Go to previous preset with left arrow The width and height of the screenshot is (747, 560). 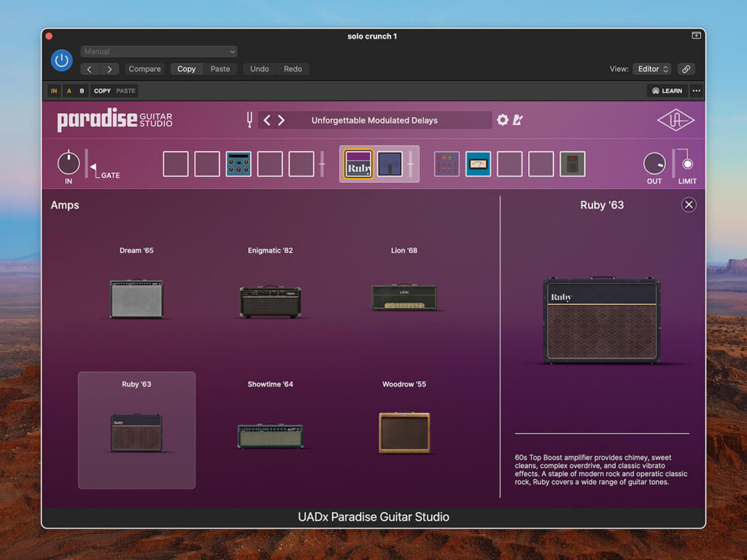pos(90,69)
